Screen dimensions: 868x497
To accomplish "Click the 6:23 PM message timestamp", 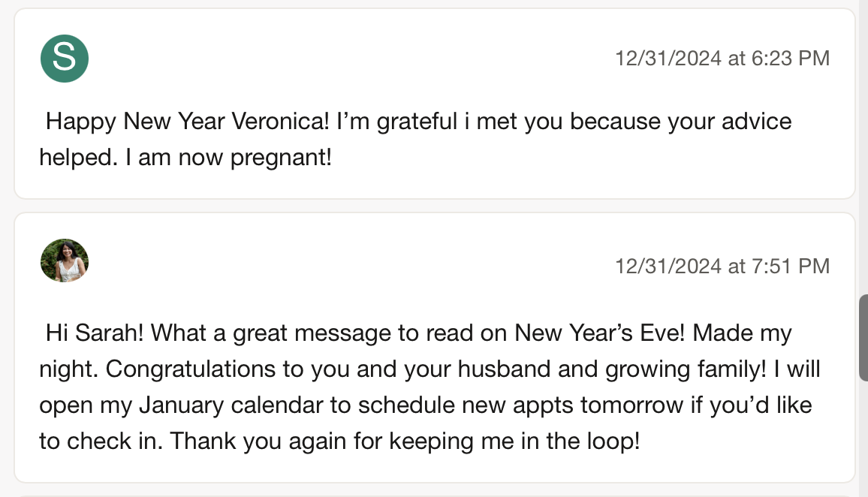I will coord(722,58).
